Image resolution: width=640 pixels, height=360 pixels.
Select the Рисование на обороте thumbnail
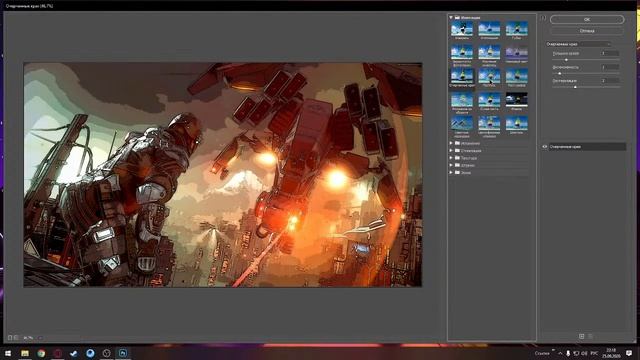462,100
